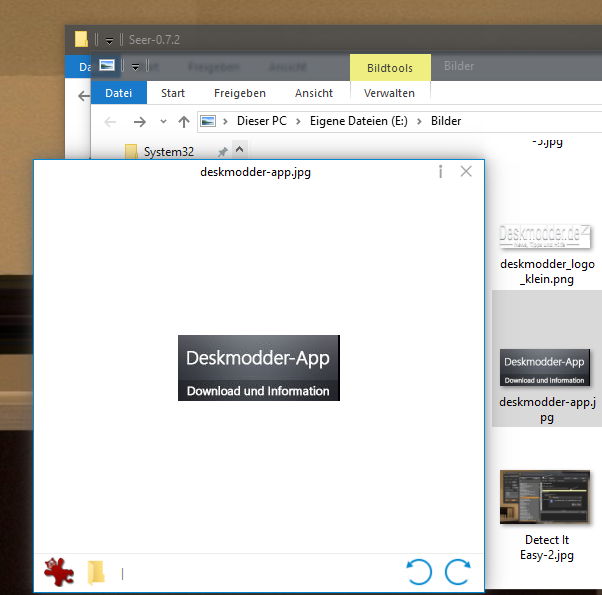
Task: Open the Ansicht ribbon tab
Action: 314,93
